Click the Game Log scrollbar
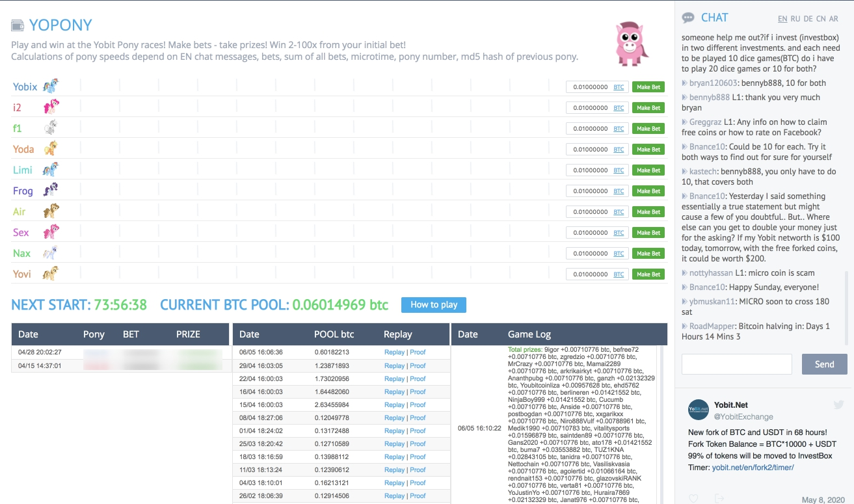This screenshot has width=854, height=504. click(x=663, y=424)
